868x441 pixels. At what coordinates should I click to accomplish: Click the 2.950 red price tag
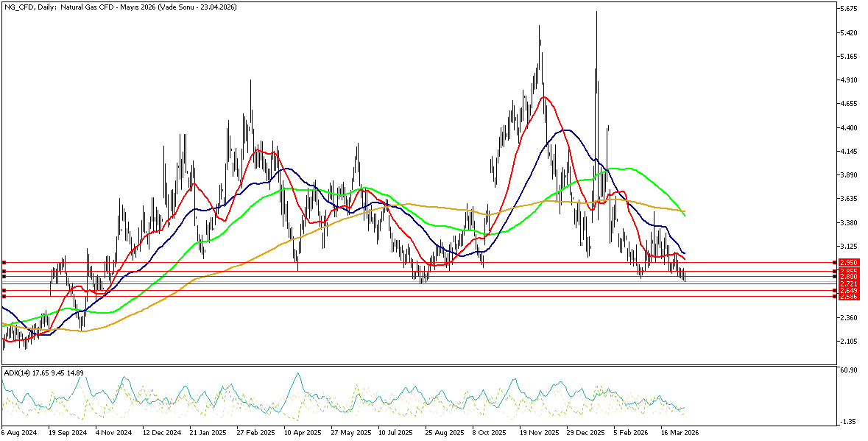tap(849, 262)
